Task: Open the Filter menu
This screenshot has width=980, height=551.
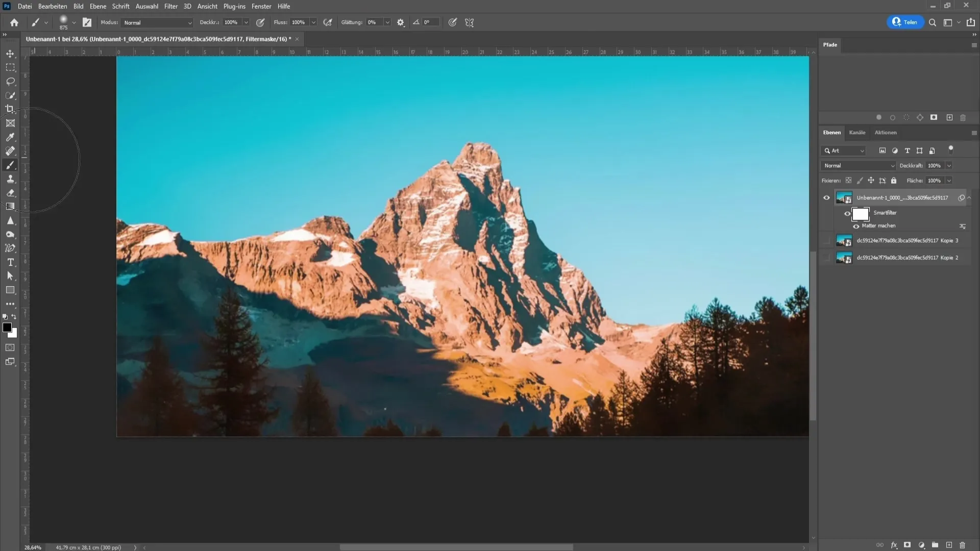Action: click(170, 6)
